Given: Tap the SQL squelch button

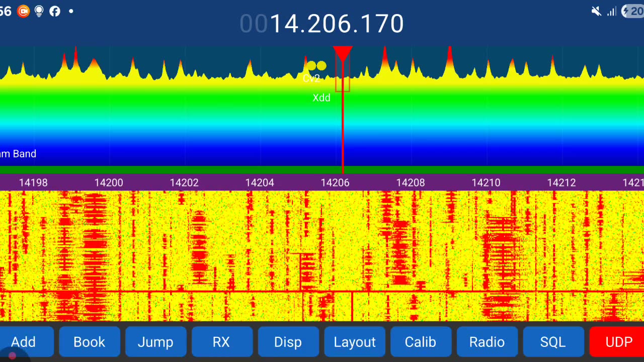Looking at the screenshot, I should [x=553, y=342].
